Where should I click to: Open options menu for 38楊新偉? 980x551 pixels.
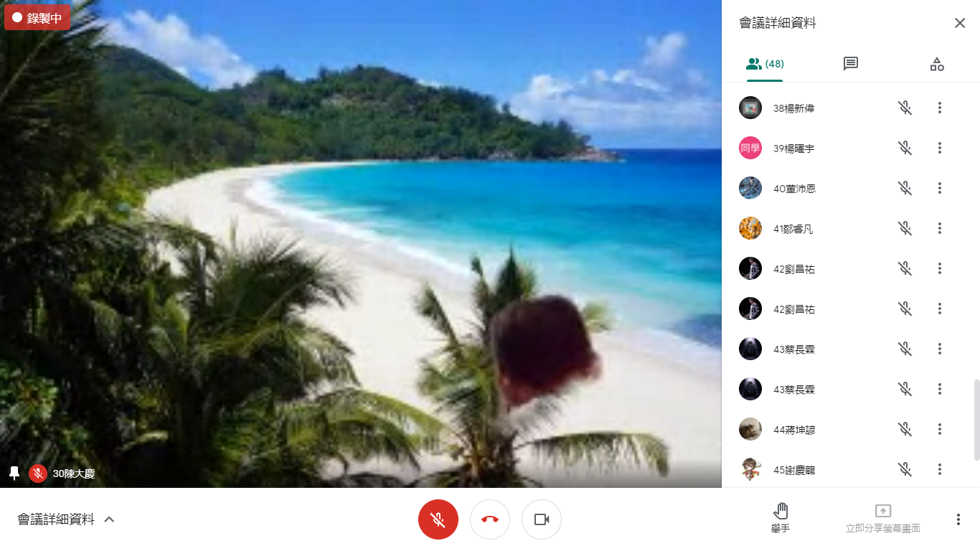pyautogui.click(x=940, y=108)
